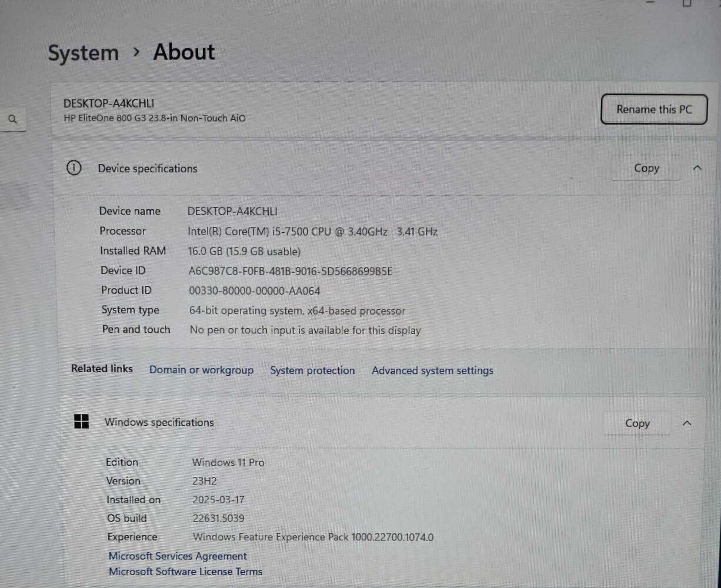
Task: Click the "Installed RAM" row label
Action: tap(133, 250)
